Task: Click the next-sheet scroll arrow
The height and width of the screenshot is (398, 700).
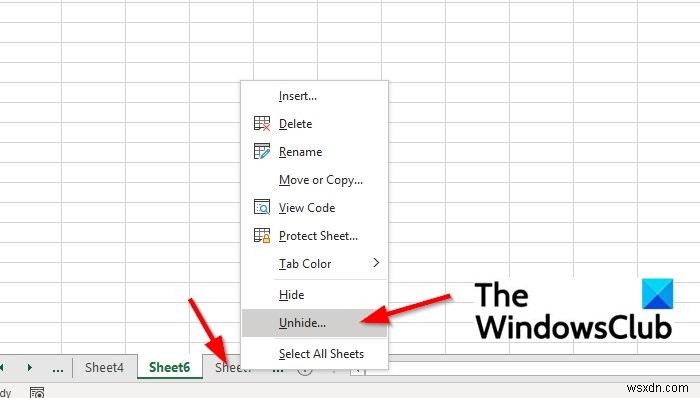Action: tap(29, 368)
